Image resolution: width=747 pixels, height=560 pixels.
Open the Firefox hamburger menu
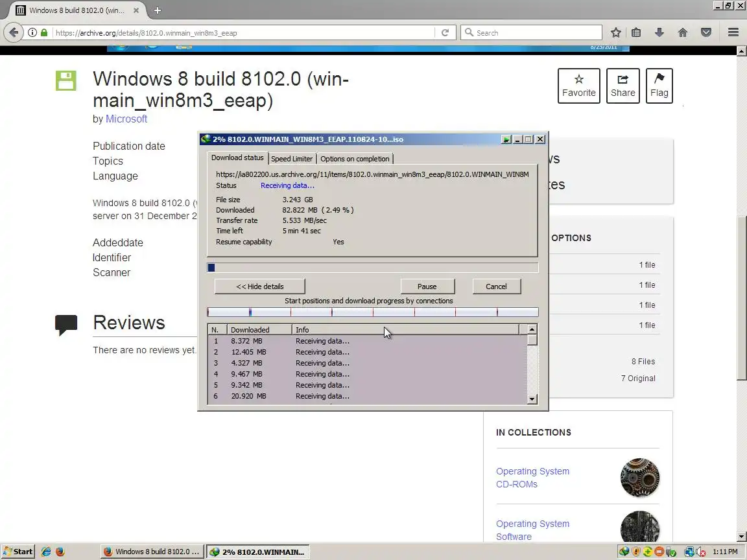[x=733, y=32]
